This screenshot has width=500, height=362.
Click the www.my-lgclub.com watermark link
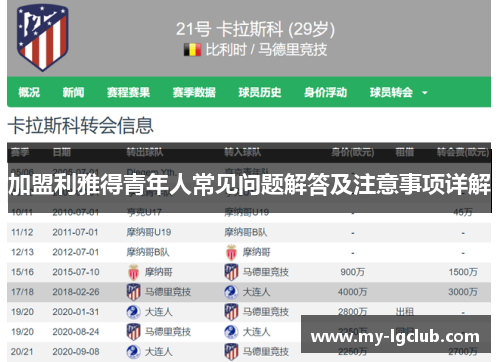[x=395, y=337]
